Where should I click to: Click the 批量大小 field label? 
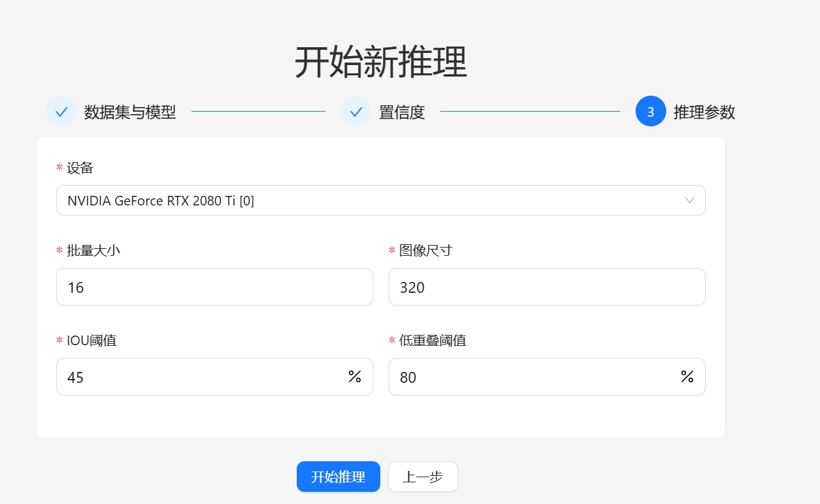(x=94, y=251)
